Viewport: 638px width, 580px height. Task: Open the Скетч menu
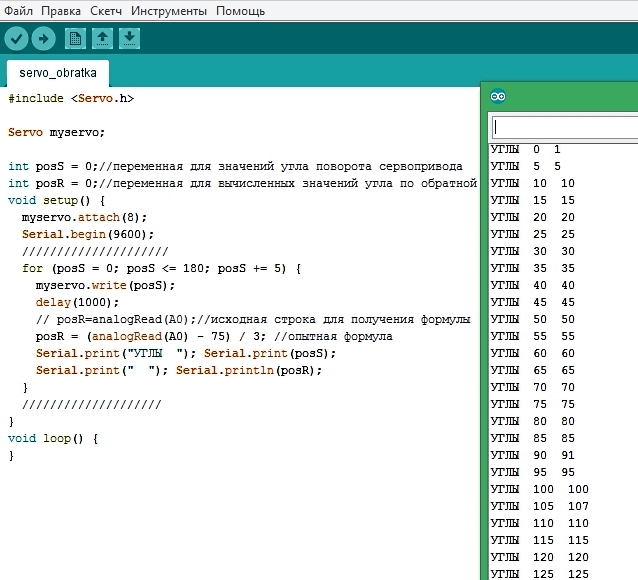point(107,11)
